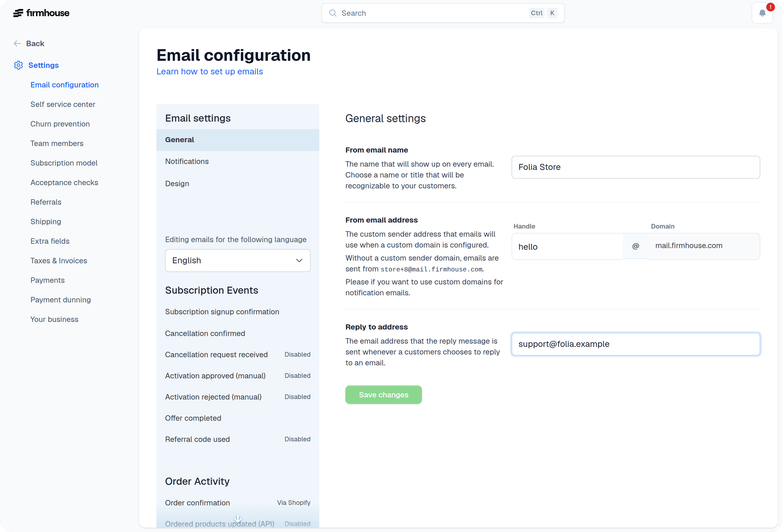Click the Ctrl K shortcut hint
782x532 pixels.
coord(543,13)
